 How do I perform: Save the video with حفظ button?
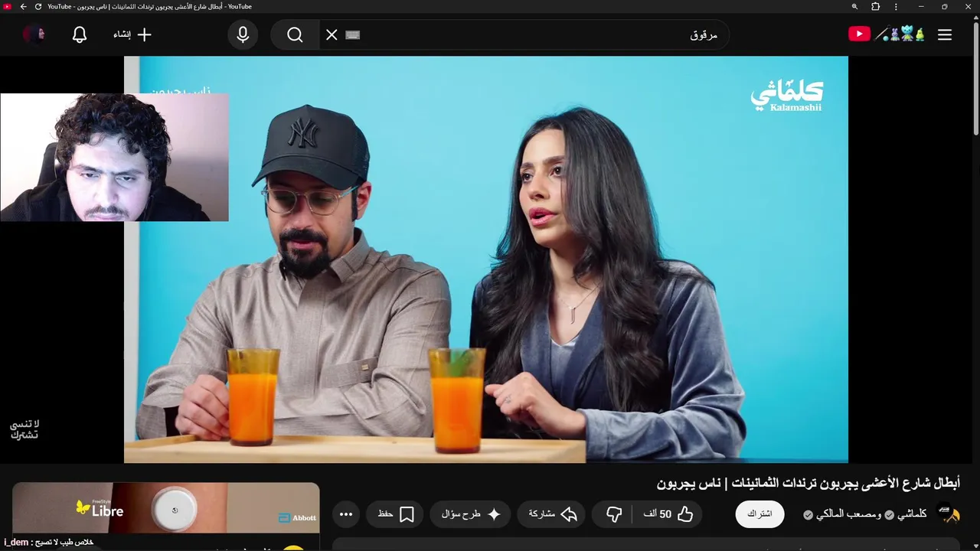tap(396, 514)
